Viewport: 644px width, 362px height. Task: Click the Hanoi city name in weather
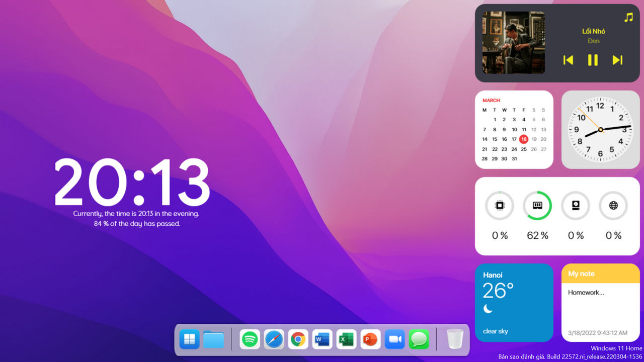[x=493, y=275]
